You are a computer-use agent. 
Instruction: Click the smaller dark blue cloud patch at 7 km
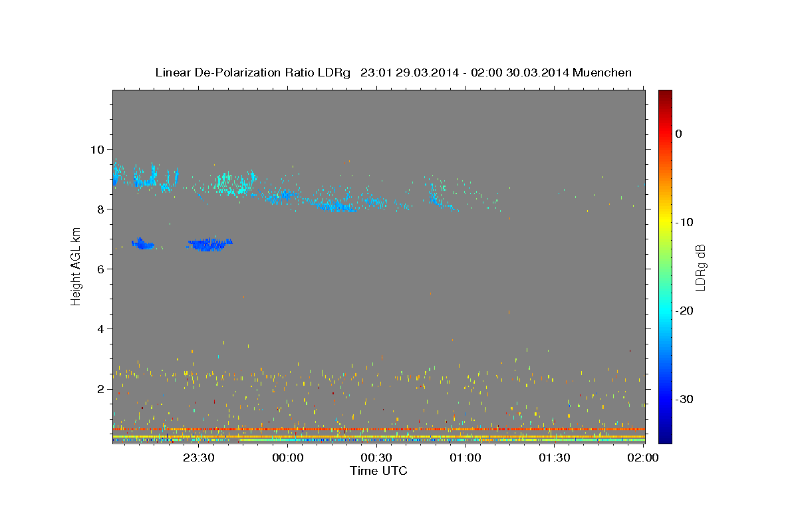click(x=143, y=244)
